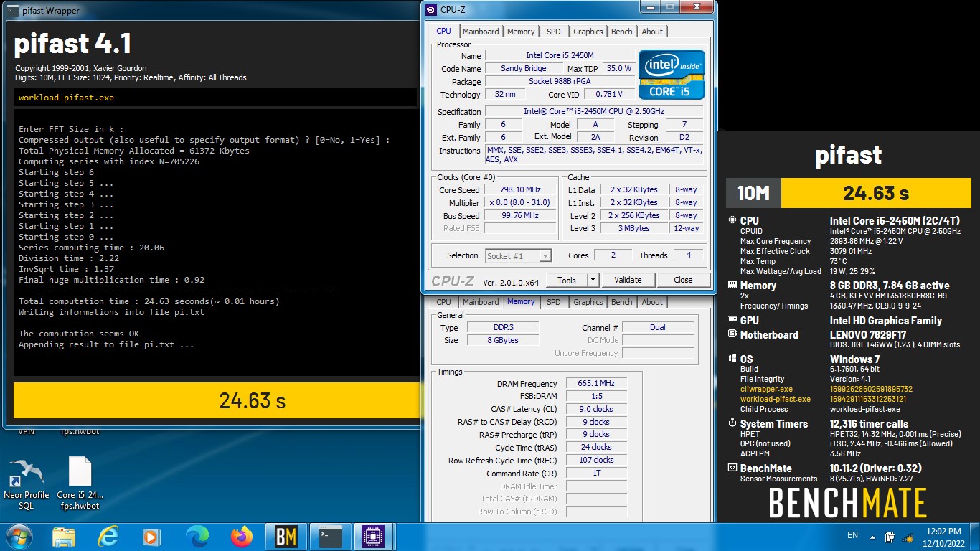Click the Core Speed 798.10 MHz field
The height and width of the screenshot is (551, 980).
pyautogui.click(x=519, y=190)
